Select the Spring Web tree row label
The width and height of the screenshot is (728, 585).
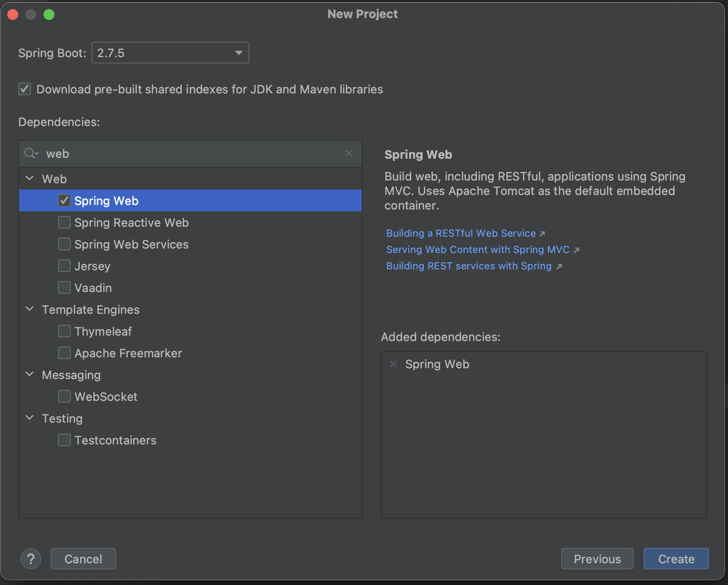click(x=107, y=201)
